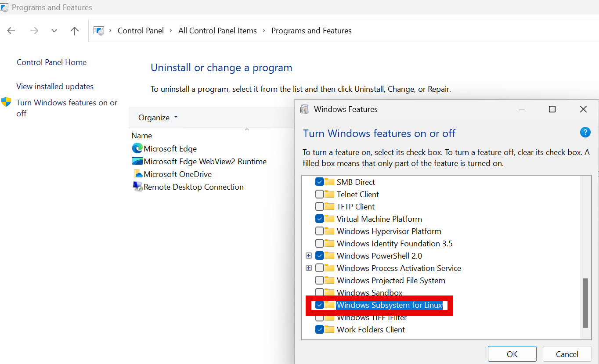
Task: Click the Remote Desktop Connection icon
Action: (x=137, y=187)
